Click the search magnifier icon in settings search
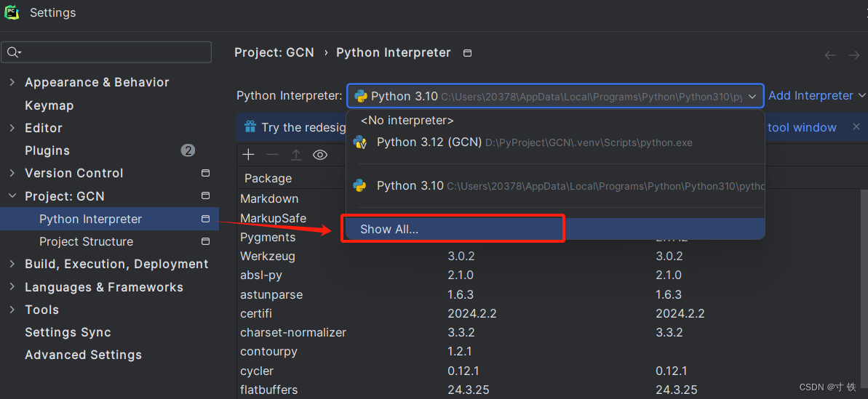Image resolution: width=868 pixels, height=399 pixels. coord(13,52)
